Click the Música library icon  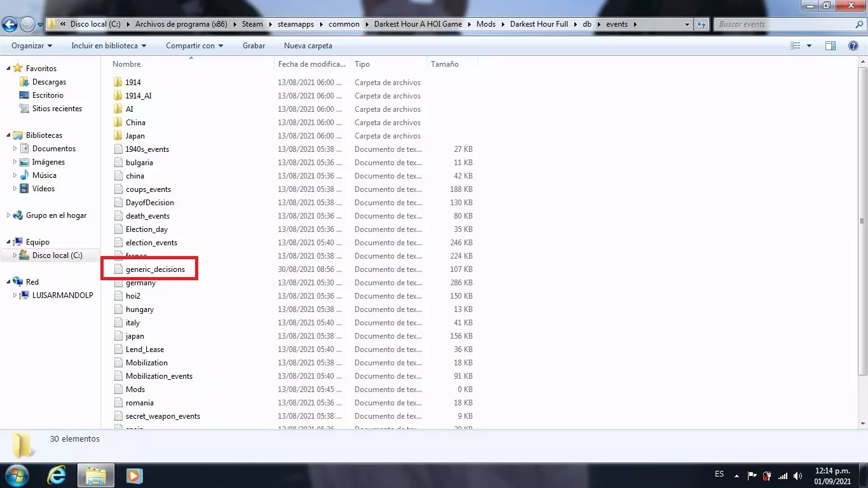[24, 175]
